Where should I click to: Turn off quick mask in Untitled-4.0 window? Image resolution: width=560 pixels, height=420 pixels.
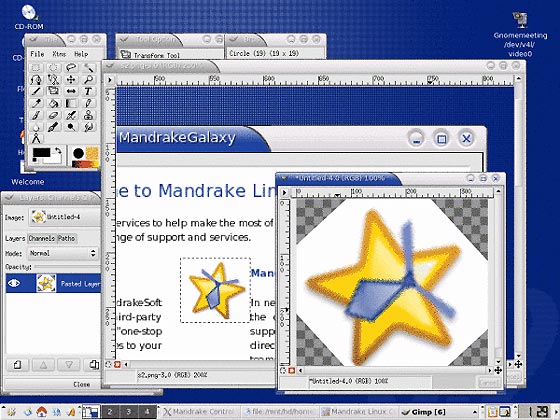283,370
